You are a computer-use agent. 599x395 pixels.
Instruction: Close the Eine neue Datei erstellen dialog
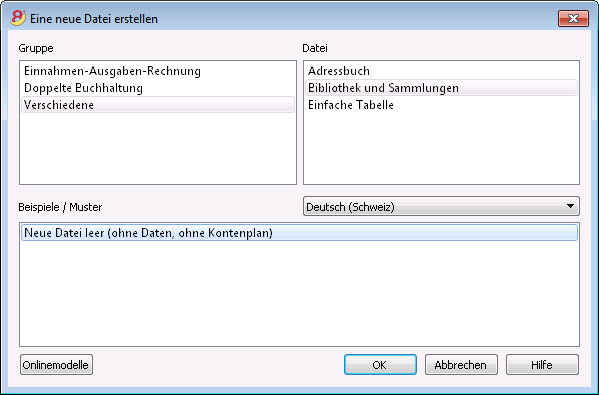coord(573,18)
